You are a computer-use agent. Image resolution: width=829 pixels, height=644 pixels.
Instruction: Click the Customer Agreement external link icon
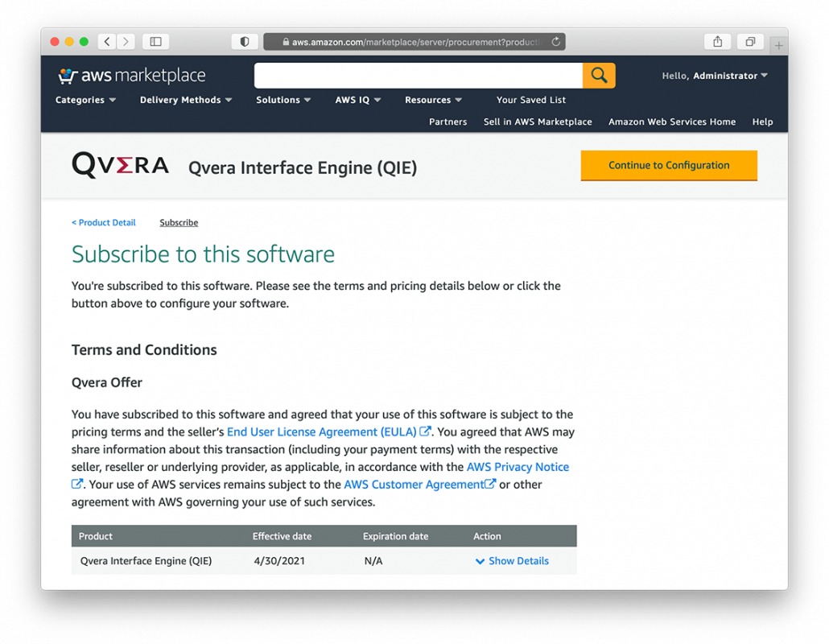(490, 483)
